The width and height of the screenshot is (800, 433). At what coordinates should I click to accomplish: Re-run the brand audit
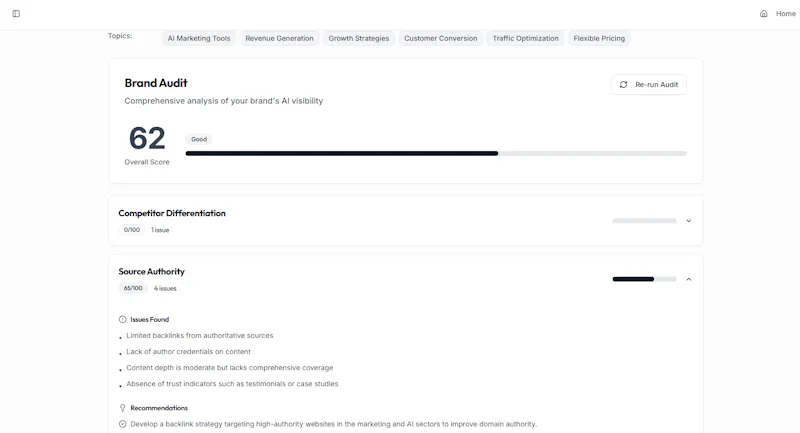click(x=648, y=85)
